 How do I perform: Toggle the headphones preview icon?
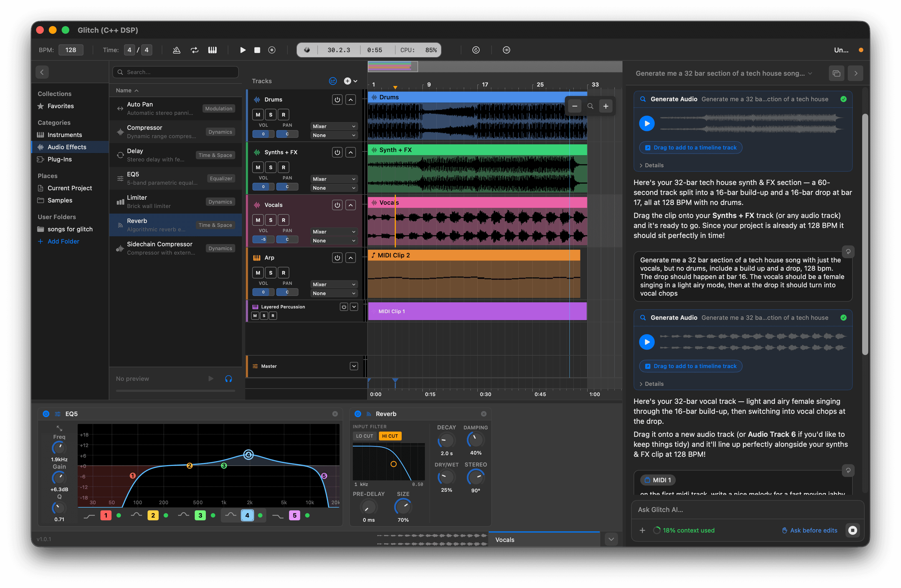tap(228, 379)
